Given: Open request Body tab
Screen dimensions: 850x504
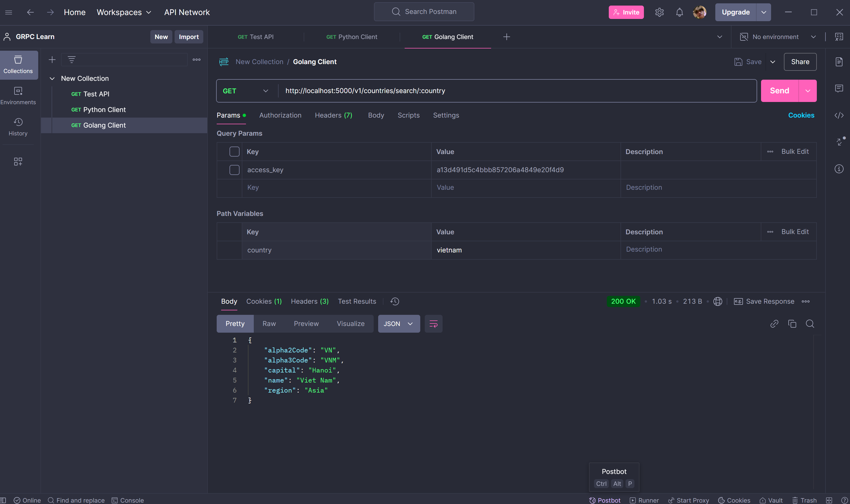Looking at the screenshot, I should 376,115.
